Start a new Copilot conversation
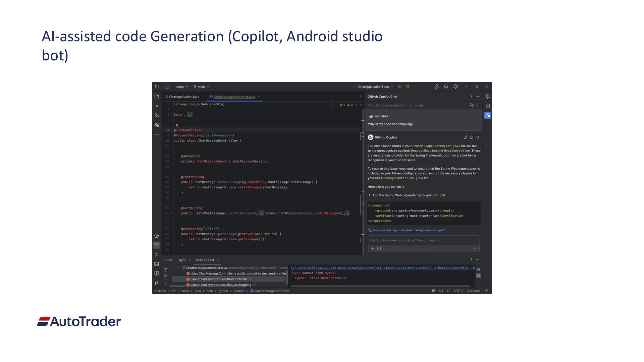Viewport: 644px width, 362px height. [x=478, y=105]
